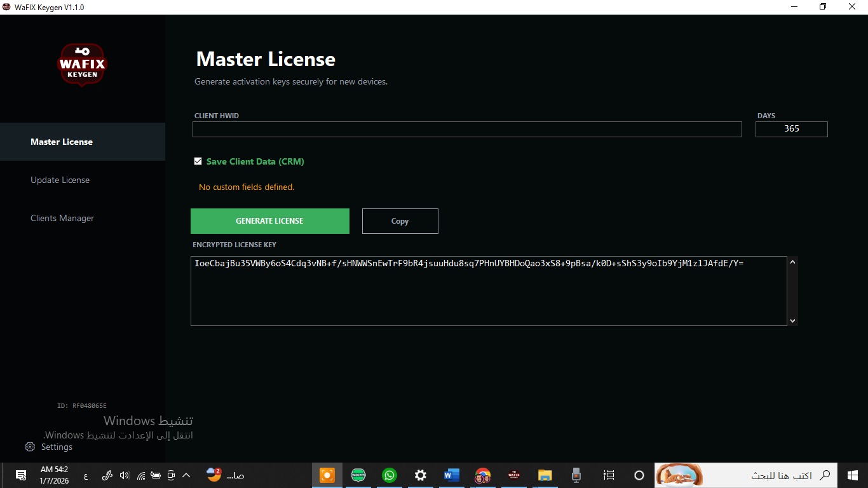The image size is (868, 488).
Task: Open Settings via the gear icon
Action: point(30,447)
